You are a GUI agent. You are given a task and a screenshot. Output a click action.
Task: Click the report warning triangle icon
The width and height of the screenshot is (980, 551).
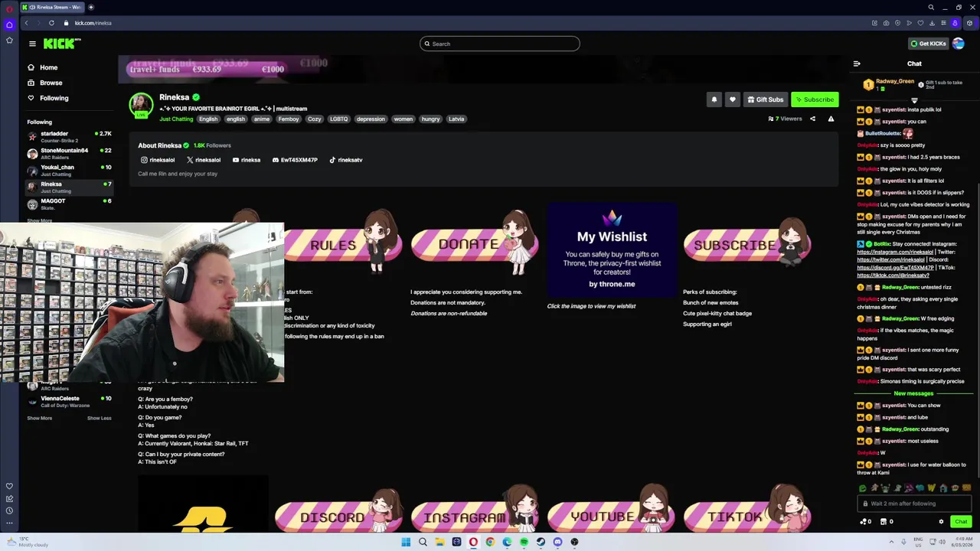click(x=831, y=119)
